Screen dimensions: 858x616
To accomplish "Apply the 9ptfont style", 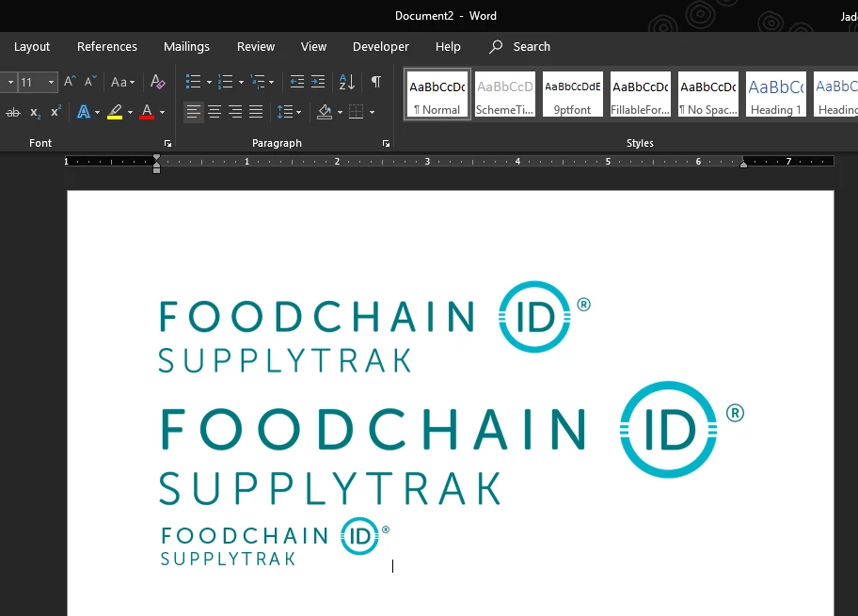I will [572, 94].
